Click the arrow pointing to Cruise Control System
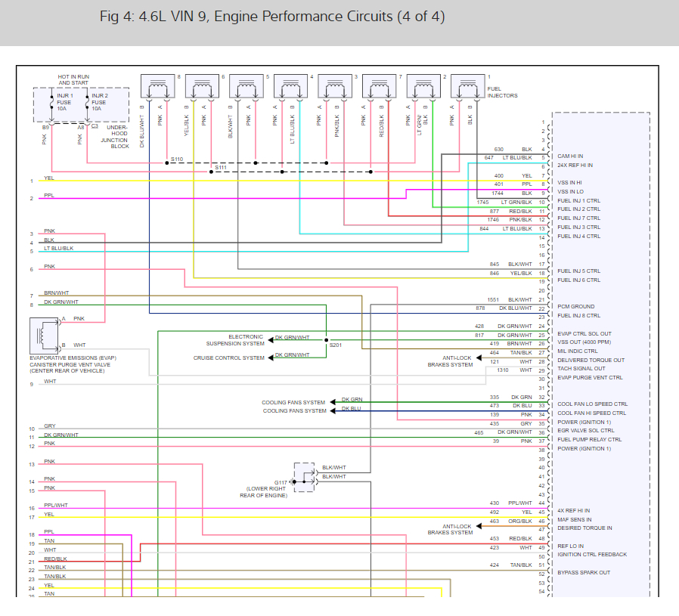The image size is (679, 616). pos(271,358)
